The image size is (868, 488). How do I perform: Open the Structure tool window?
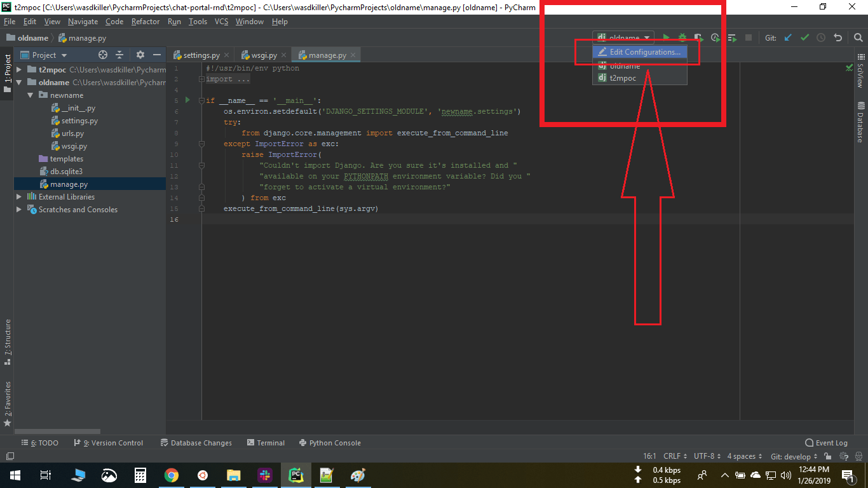[7, 342]
